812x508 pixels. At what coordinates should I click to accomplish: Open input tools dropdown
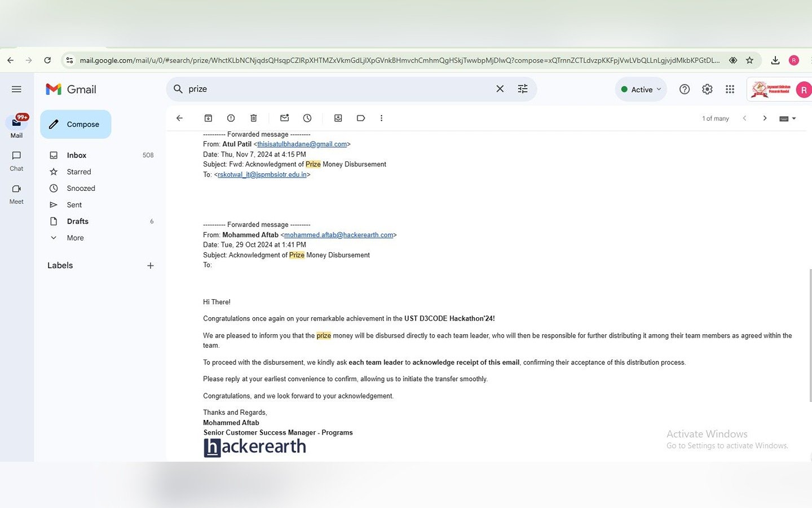point(788,119)
